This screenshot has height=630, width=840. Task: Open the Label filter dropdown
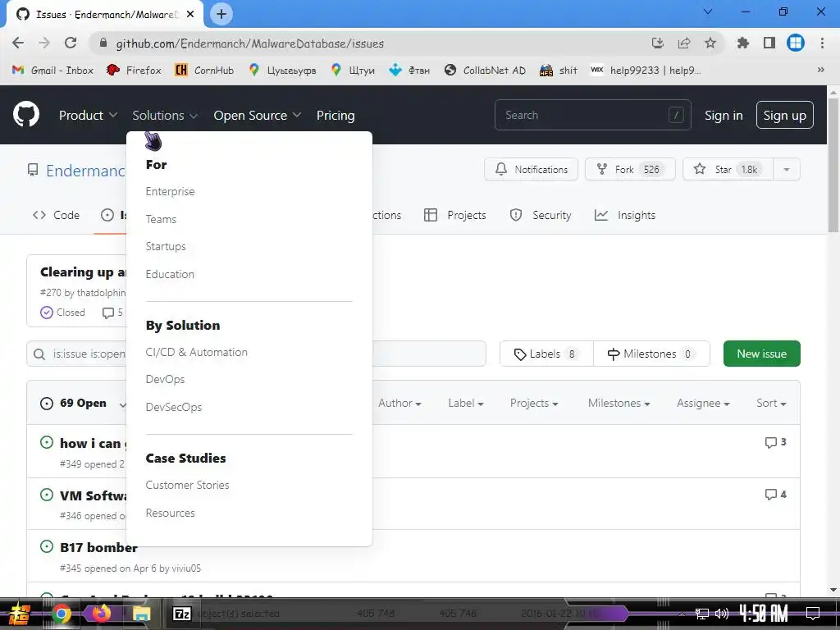click(466, 403)
